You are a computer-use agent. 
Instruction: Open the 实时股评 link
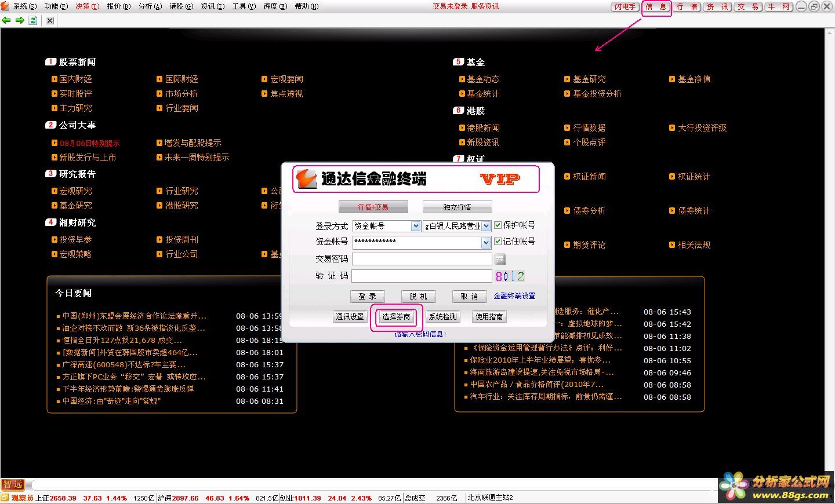click(x=75, y=93)
